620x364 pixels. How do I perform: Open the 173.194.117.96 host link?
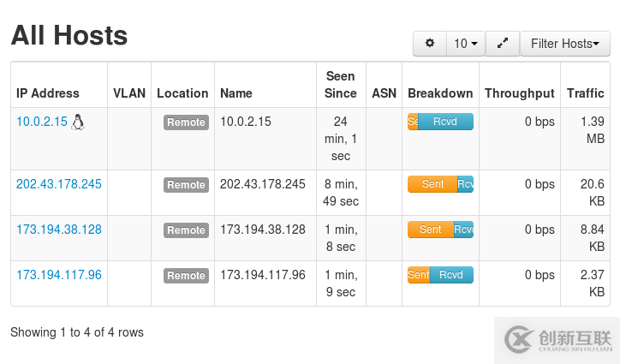59,275
